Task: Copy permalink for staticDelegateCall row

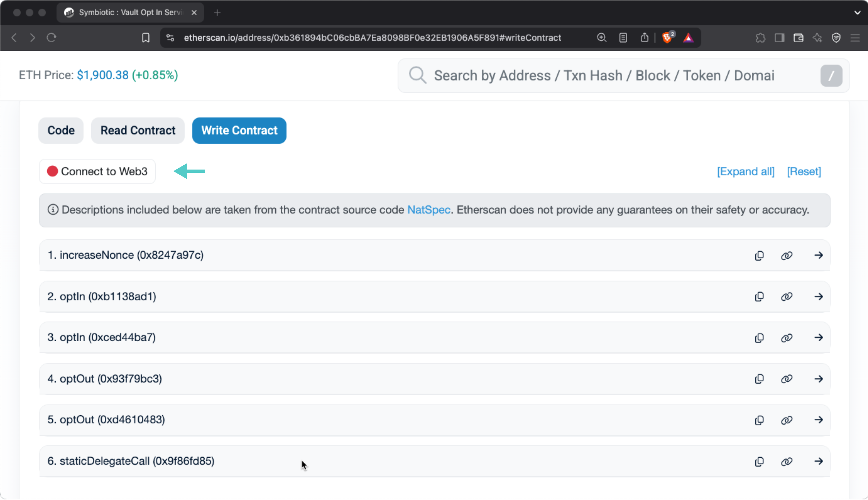Action: click(787, 462)
